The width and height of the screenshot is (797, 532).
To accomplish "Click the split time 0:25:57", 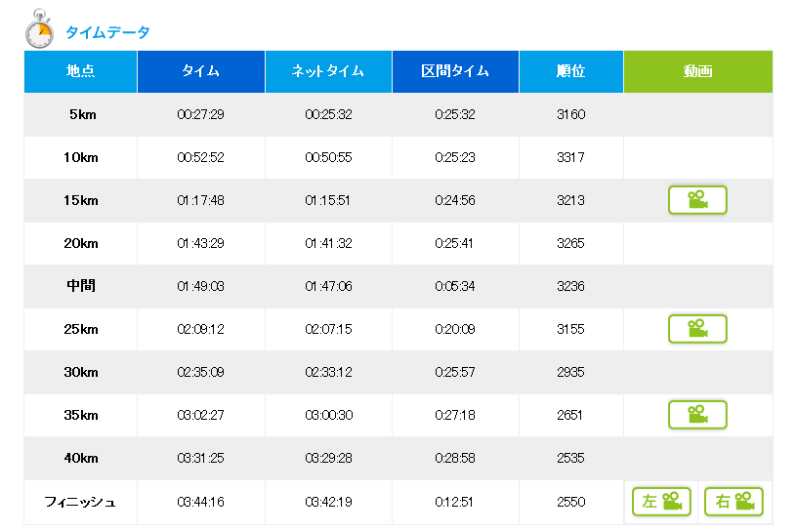I will click(x=455, y=372).
